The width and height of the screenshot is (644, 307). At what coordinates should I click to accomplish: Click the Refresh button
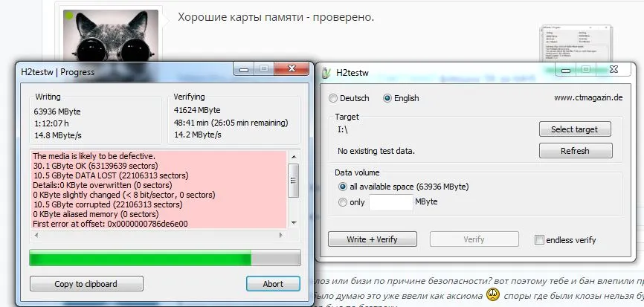[x=575, y=151]
